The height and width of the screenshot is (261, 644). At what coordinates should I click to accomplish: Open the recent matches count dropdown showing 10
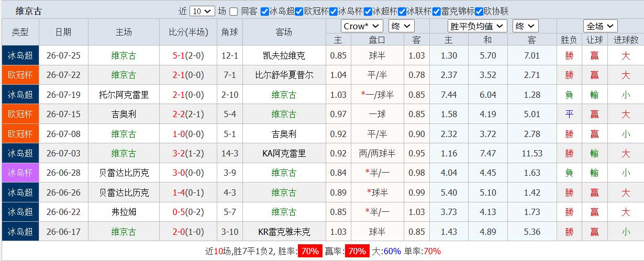(x=202, y=12)
